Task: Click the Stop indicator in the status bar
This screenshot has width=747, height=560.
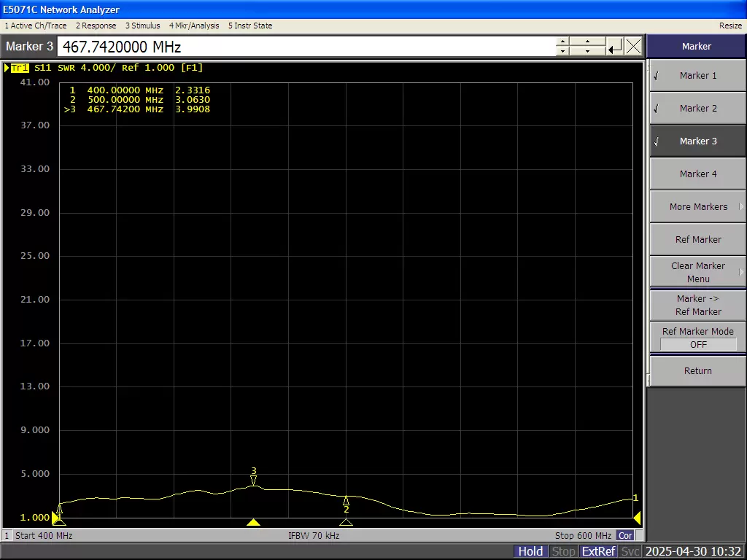Action: coord(563,551)
